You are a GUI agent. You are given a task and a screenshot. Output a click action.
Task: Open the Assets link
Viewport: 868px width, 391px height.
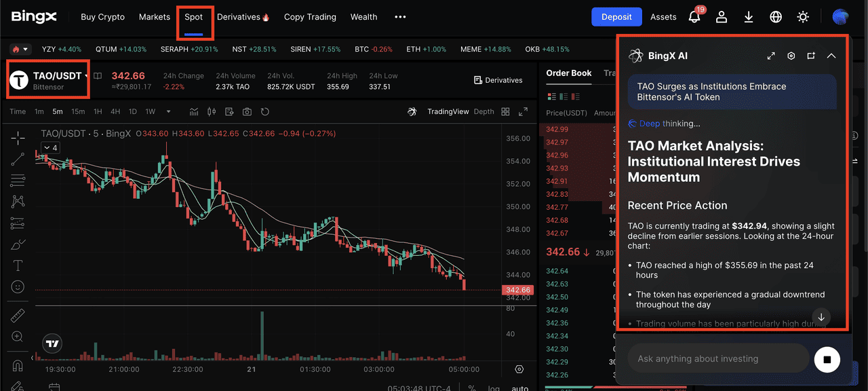tap(663, 17)
